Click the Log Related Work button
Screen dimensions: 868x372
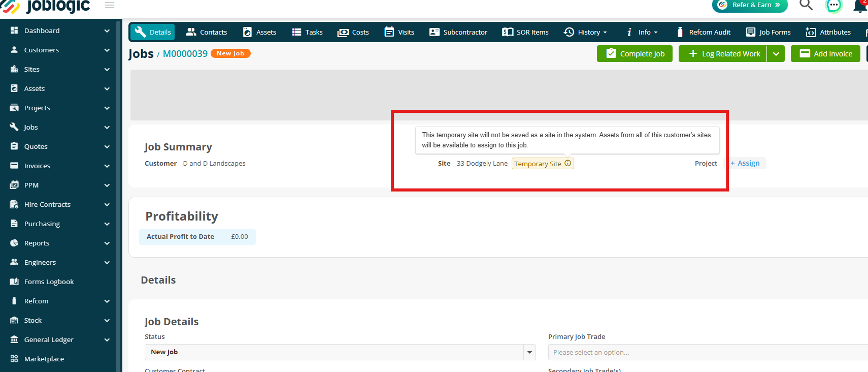(723, 54)
